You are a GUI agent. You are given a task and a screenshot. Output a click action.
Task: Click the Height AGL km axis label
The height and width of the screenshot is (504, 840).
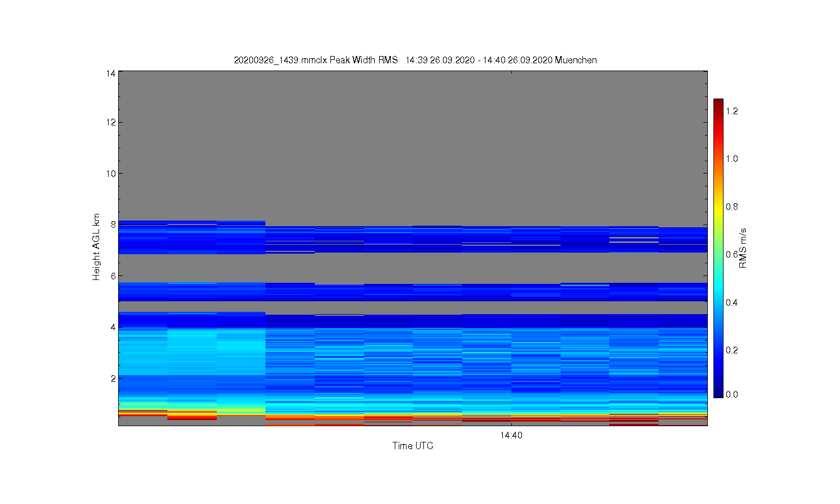pyautogui.click(x=96, y=247)
